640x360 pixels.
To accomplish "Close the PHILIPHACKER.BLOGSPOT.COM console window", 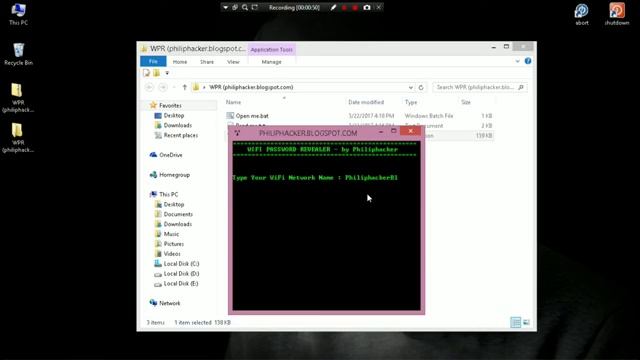I will (410, 131).
